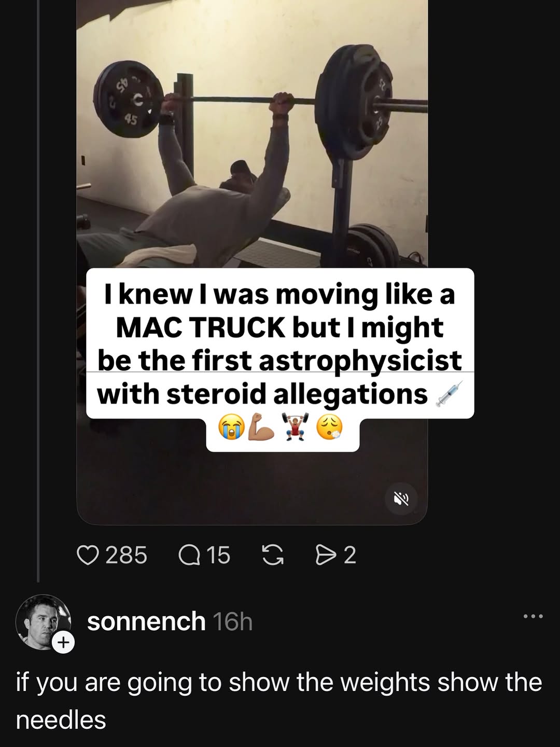560x747 pixels.
Task: Tap the video caption about MAC TRUCK
Action: [x=280, y=344]
